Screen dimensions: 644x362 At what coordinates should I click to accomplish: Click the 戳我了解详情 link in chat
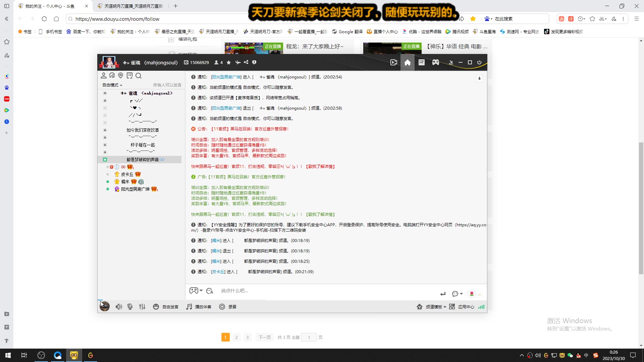tap(320, 166)
